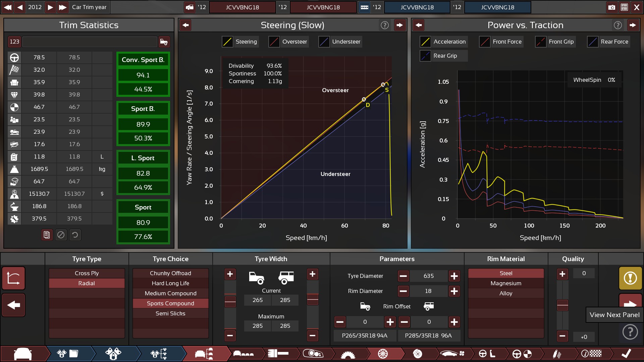Open the brakes tab in bottom bar

point(418,354)
